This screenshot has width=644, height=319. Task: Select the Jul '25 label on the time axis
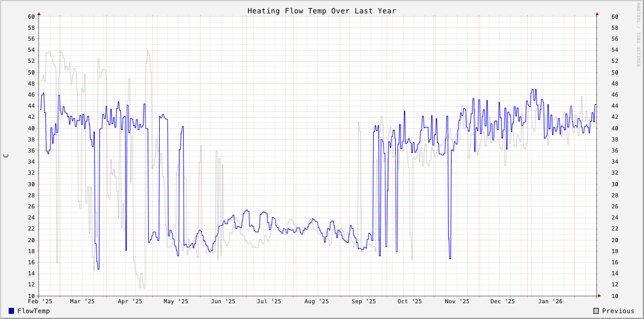pyautogui.click(x=269, y=301)
